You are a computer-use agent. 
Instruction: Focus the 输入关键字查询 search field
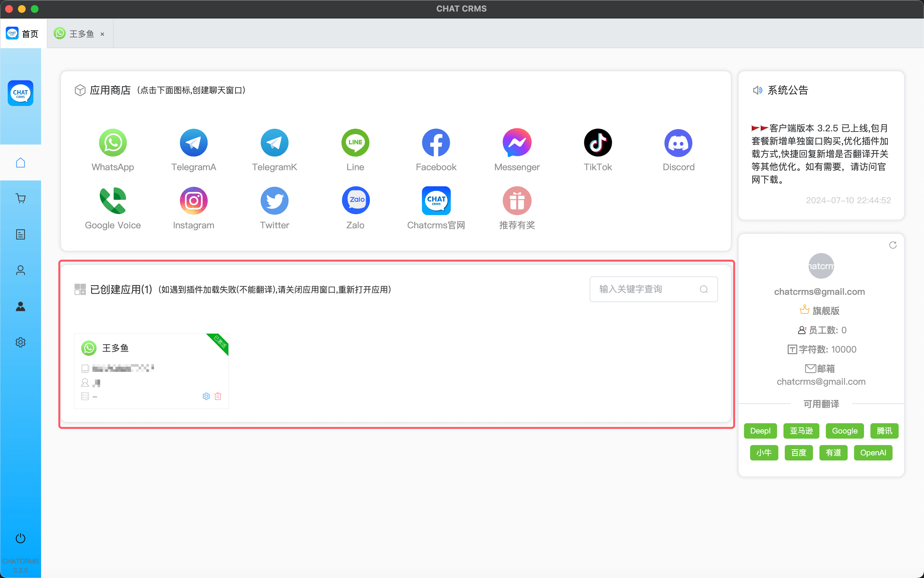click(x=654, y=289)
